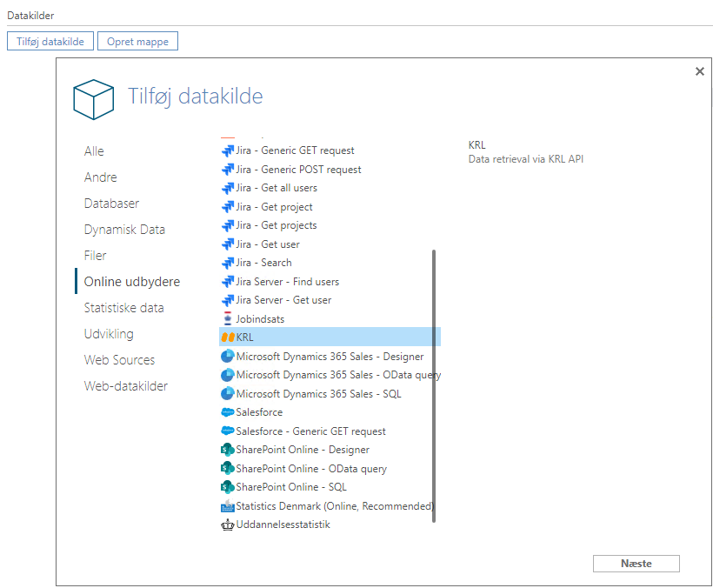Click the Jira icon beside Get project

click(227, 207)
